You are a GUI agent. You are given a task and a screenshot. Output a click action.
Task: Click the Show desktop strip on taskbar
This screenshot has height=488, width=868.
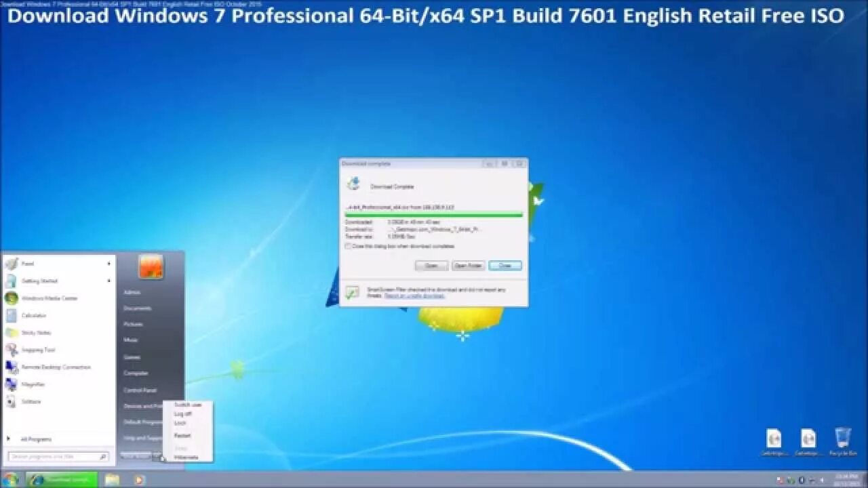pyautogui.click(x=864, y=480)
